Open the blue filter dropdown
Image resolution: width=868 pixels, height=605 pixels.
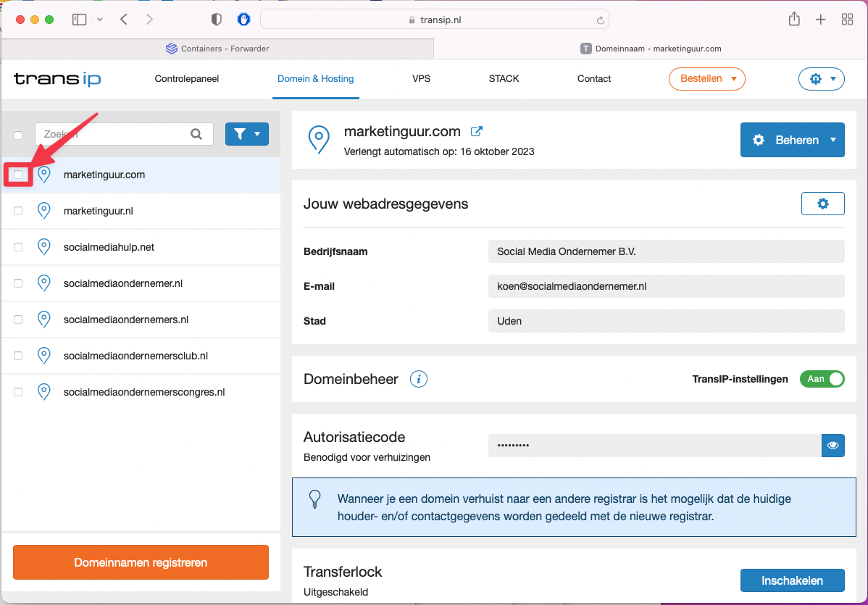point(247,134)
